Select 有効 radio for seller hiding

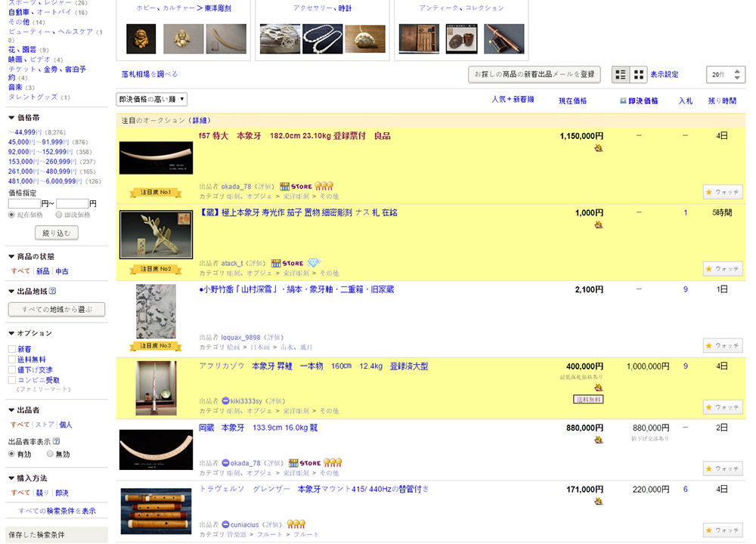click(11, 454)
